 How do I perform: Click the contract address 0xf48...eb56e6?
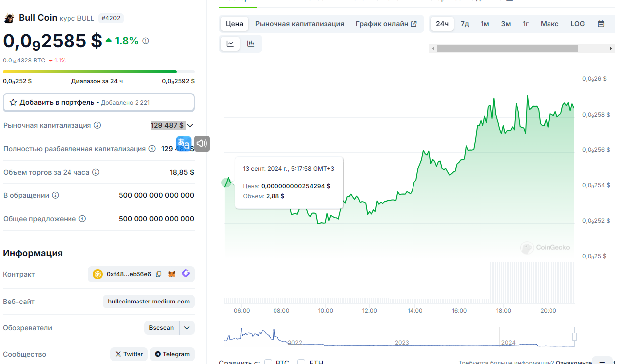[x=129, y=274]
